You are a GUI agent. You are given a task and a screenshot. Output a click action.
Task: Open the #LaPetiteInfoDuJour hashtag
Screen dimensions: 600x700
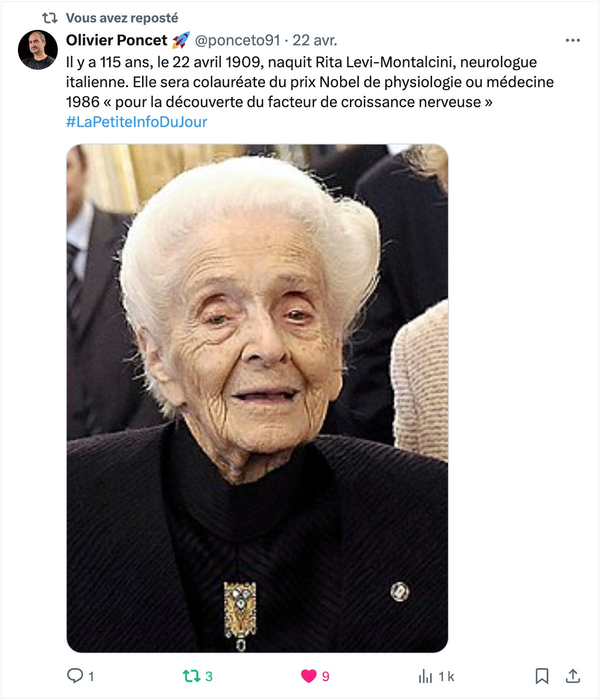137,122
